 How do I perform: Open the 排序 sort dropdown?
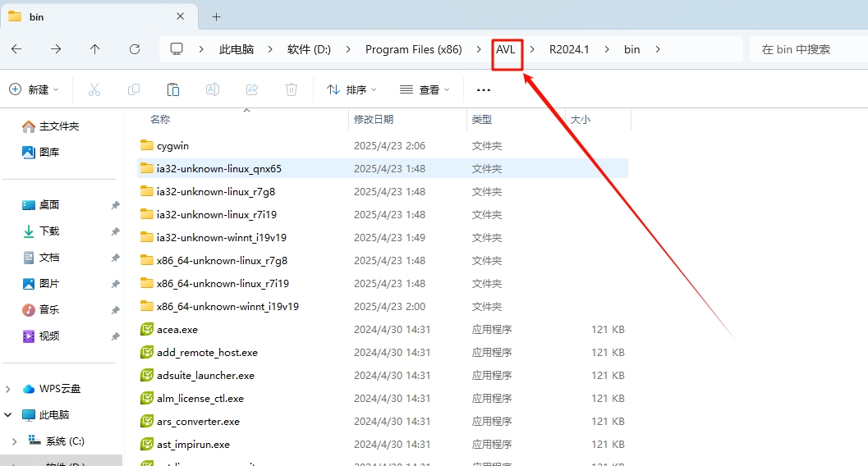(352, 89)
